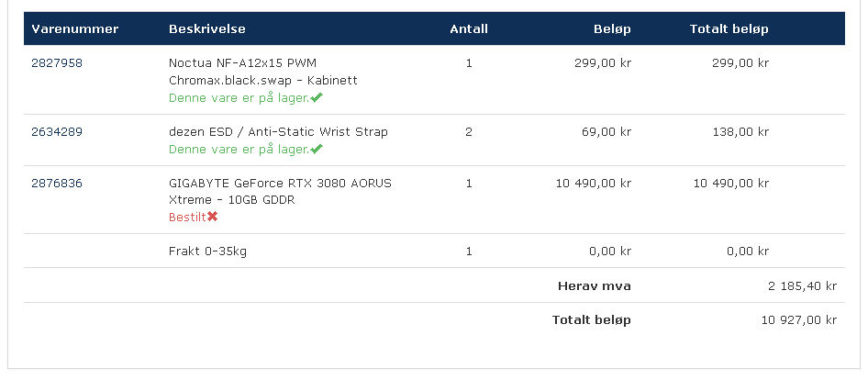Click the final total 10 927,00 kr
The image size is (868, 380).
[x=799, y=319]
